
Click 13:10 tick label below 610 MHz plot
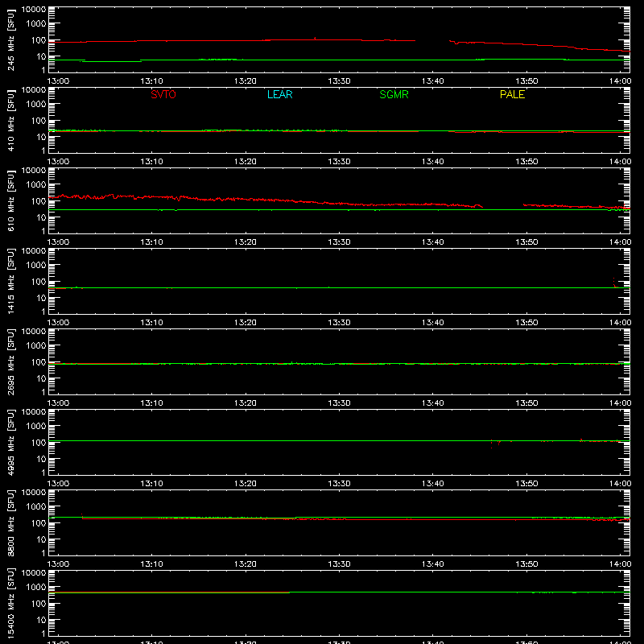pyautogui.click(x=151, y=242)
